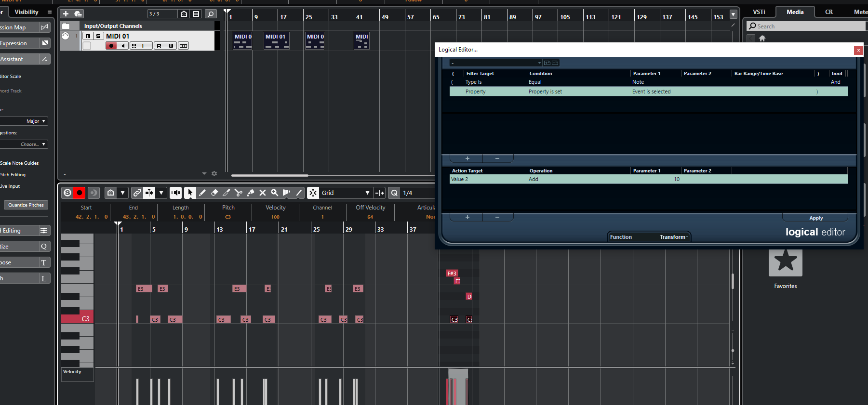The width and height of the screenshot is (868, 405).
Task: Click the Favorites star tile
Action: (x=786, y=262)
